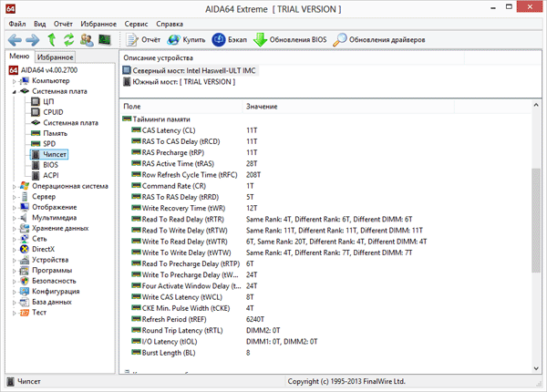547x392 pixels.
Task: Open the Файл menu
Action: pos(17,24)
